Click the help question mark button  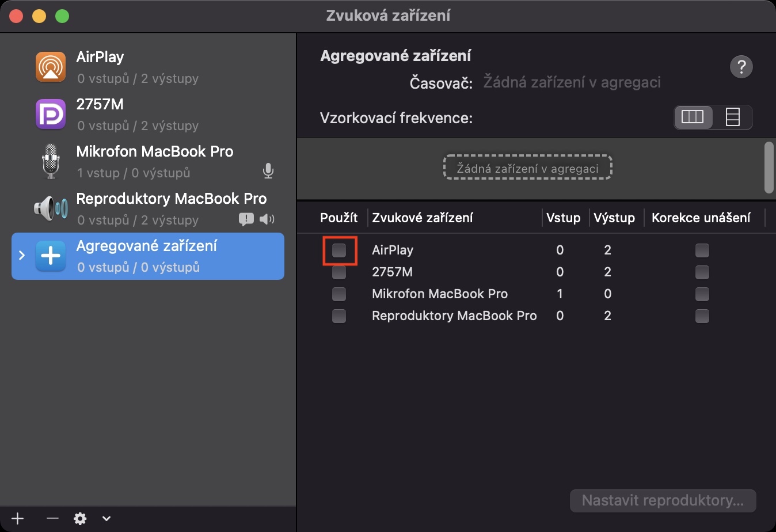[741, 67]
